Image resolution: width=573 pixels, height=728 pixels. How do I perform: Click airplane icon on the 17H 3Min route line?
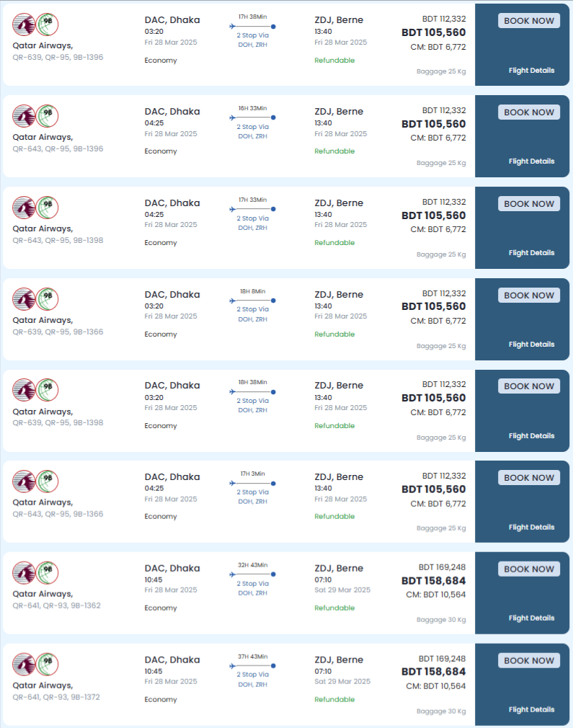233,484
